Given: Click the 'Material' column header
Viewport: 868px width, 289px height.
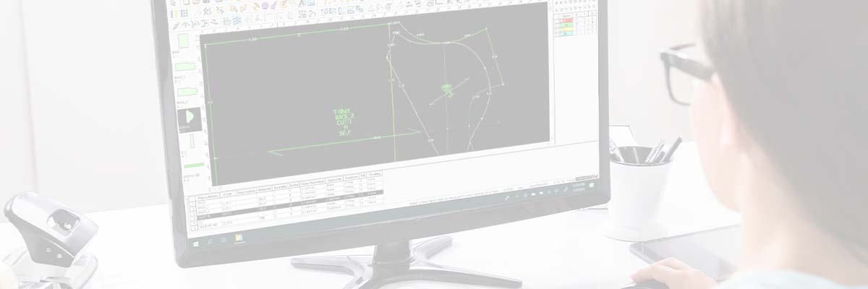Looking at the screenshot, I should 266,189.
